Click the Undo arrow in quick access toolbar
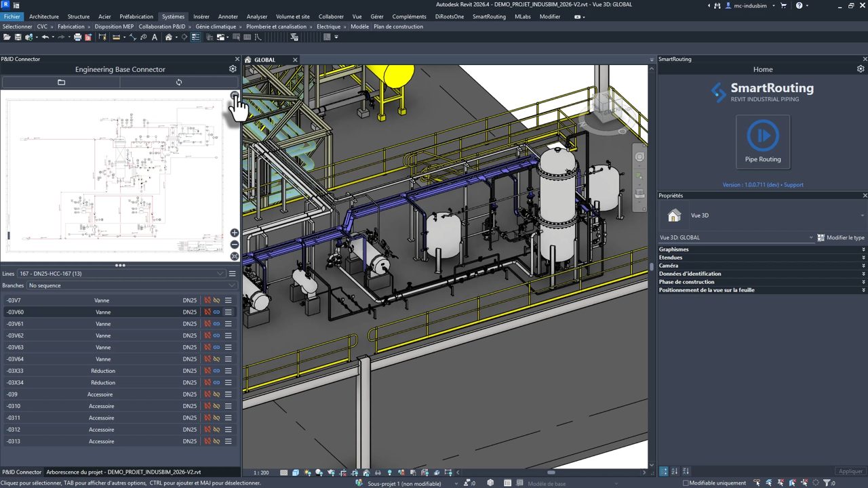The image size is (868, 488). (44, 37)
